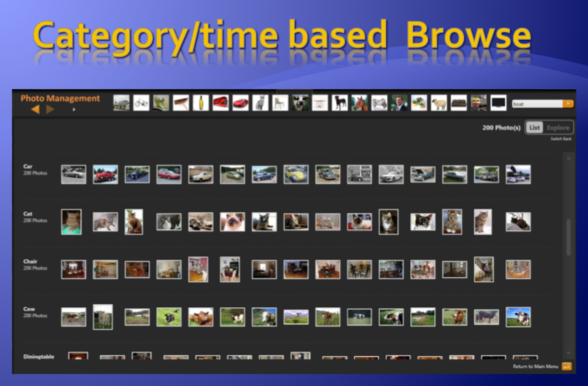This screenshot has width=588, height=386.
Task: Select the sofa category icon
Action: click(459, 103)
